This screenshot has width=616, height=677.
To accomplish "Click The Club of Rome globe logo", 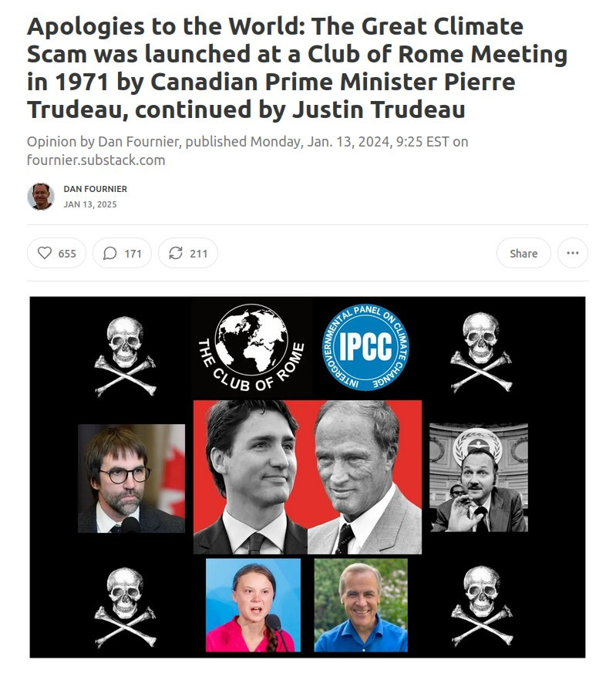I will click(x=251, y=348).
